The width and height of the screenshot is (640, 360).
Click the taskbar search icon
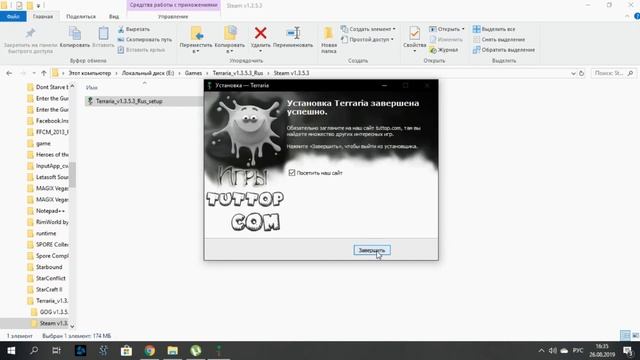tap(34, 351)
